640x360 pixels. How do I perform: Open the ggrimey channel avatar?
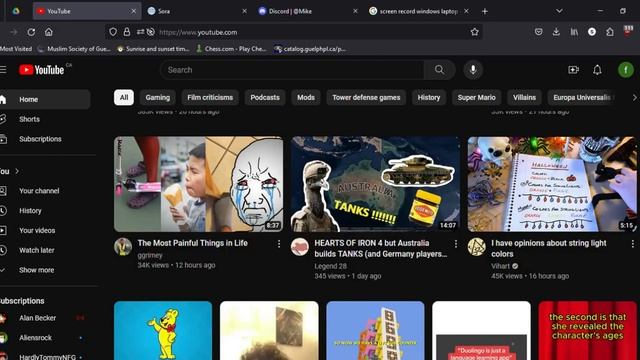[123, 247]
